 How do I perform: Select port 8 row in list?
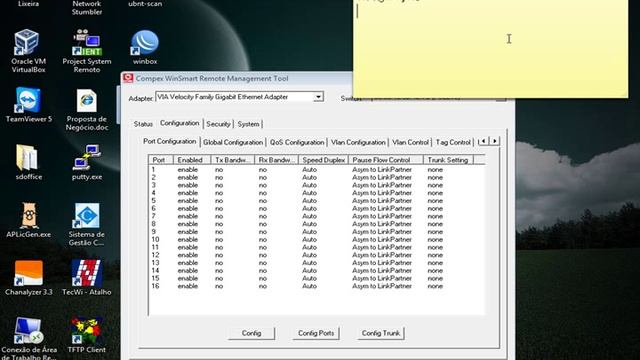[x=316, y=224]
